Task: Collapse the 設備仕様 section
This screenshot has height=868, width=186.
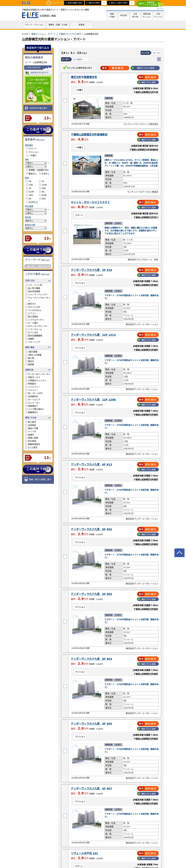Action: tap(38, 370)
